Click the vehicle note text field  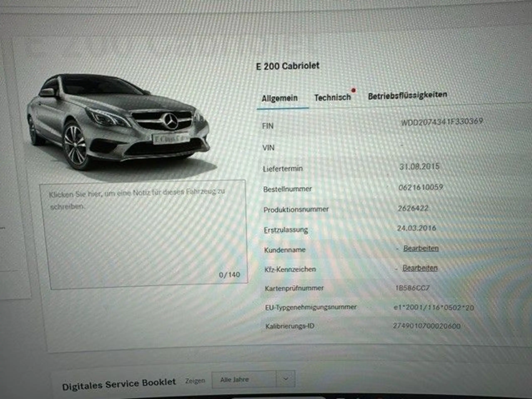click(x=144, y=234)
